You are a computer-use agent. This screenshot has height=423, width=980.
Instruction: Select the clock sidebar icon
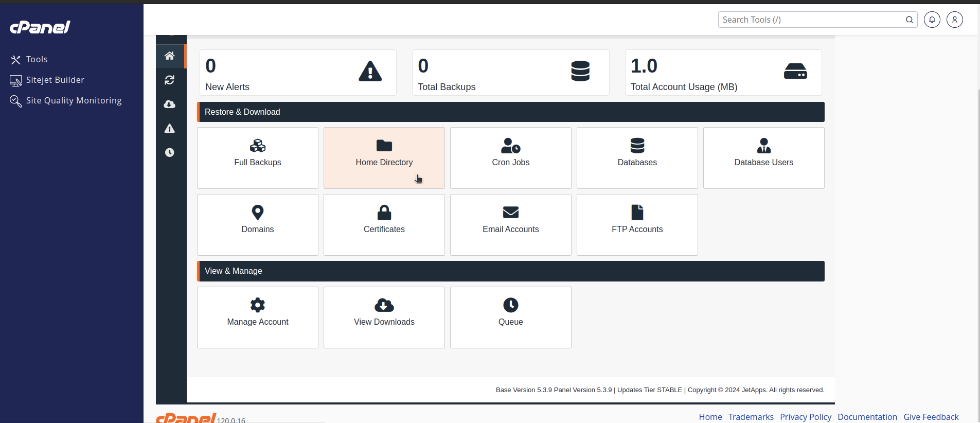[x=170, y=152]
